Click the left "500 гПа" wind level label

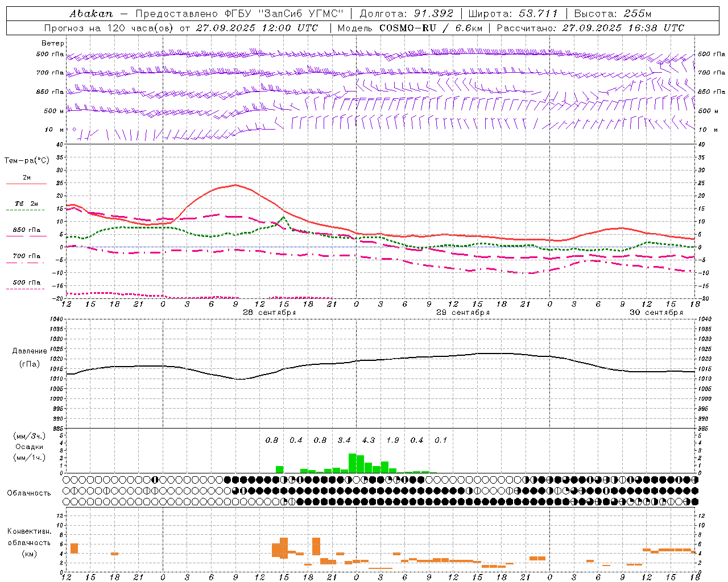50,54
